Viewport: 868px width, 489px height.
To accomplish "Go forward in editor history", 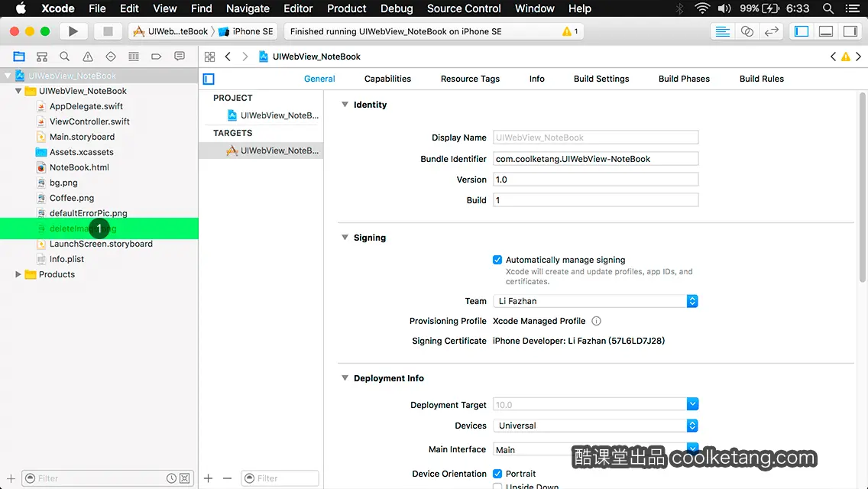I will pos(245,57).
